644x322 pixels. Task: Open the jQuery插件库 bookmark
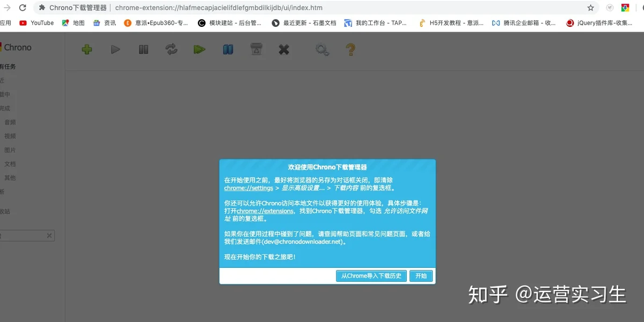[599, 23]
